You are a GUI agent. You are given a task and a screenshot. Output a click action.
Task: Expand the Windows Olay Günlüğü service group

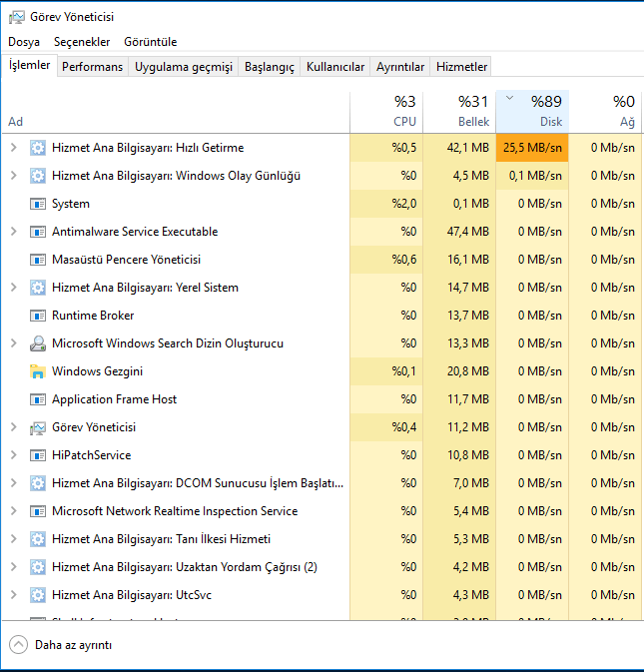click(x=13, y=176)
